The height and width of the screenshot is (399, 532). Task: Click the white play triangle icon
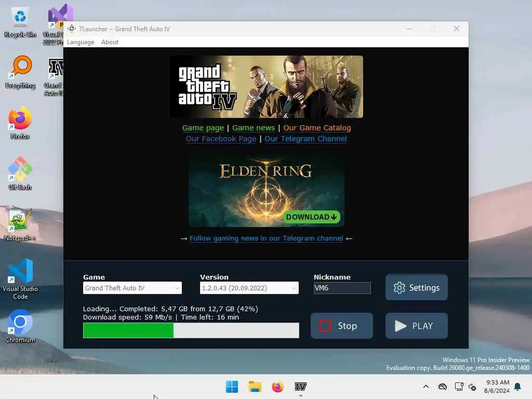401,326
